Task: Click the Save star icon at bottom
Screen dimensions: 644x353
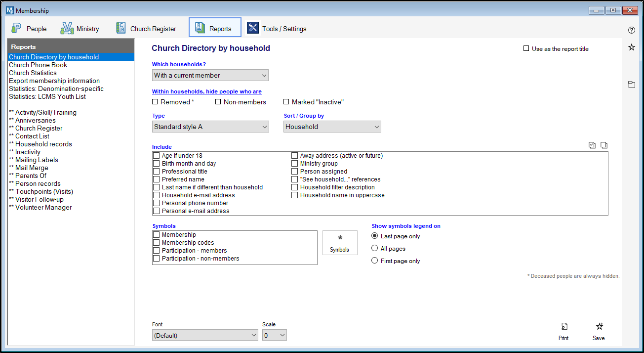Action: [x=599, y=327]
